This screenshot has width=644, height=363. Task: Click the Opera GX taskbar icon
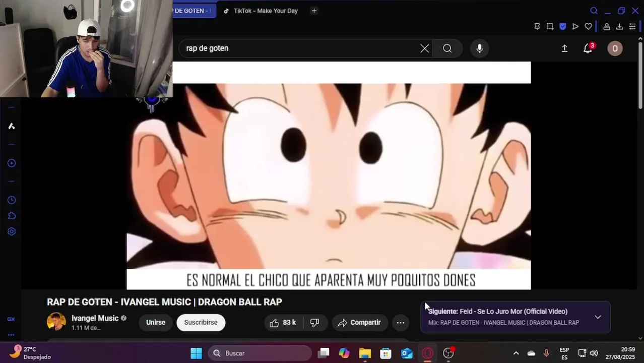427,353
